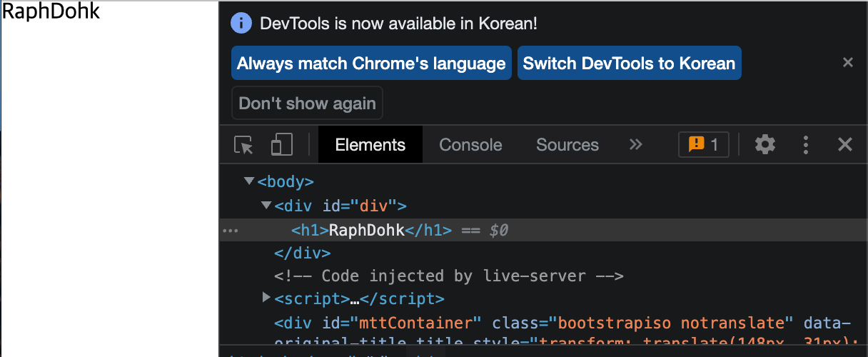Collapse the div id="div" node

pyautogui.click(x=266, y=205)
